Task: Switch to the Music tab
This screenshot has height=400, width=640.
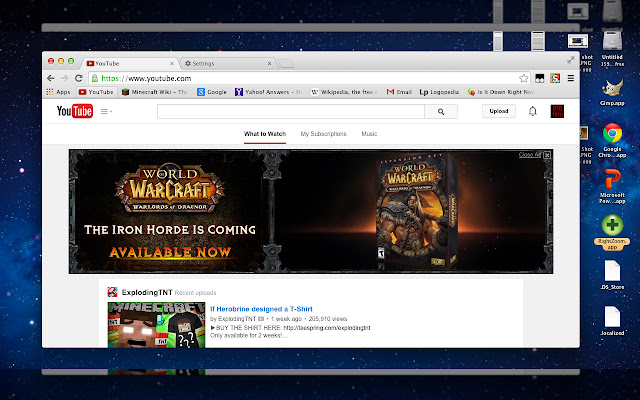Action: coord(369,134)
